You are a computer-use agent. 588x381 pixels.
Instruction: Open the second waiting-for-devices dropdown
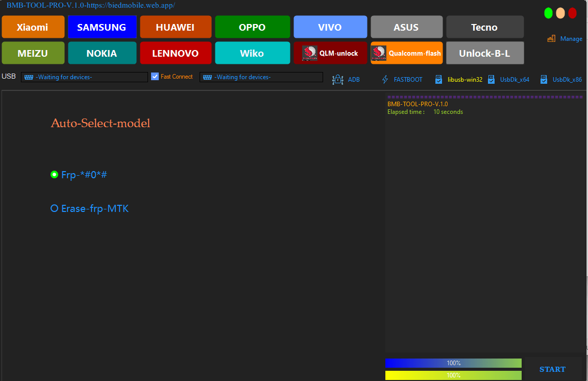pos(261,77)
